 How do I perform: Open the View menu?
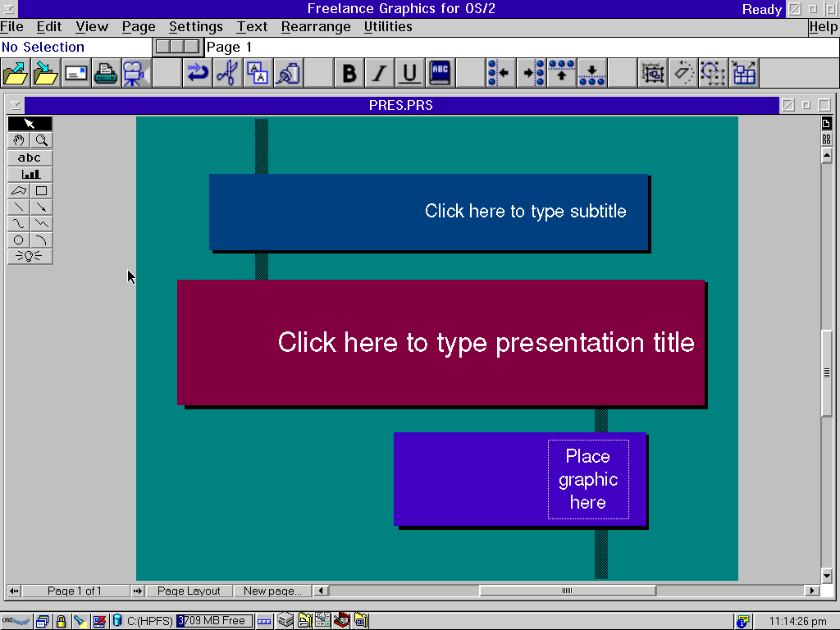[92, 27]
